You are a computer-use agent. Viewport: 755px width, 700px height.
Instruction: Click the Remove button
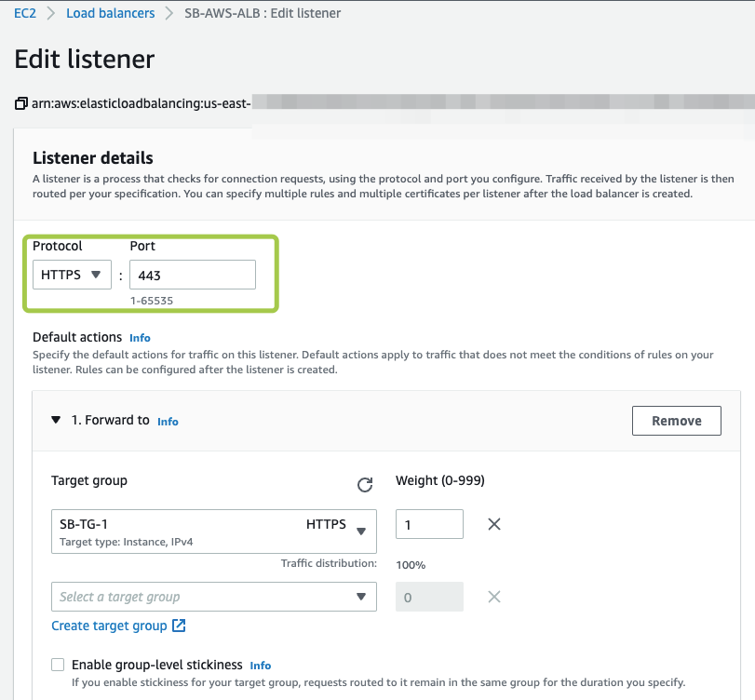(676, 421)
